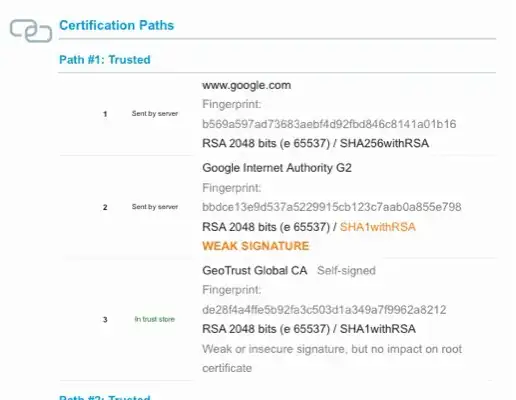Select fingerprint b569a597ad73683aebf4d92fbd846c8141a01b16
This screenshot has width=516, height=400.
329,124
